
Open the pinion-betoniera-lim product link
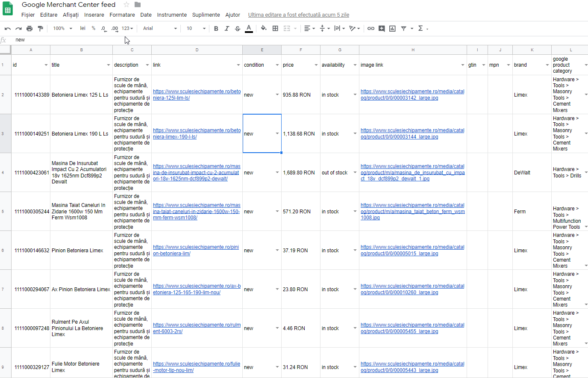(x=196, y=251)
